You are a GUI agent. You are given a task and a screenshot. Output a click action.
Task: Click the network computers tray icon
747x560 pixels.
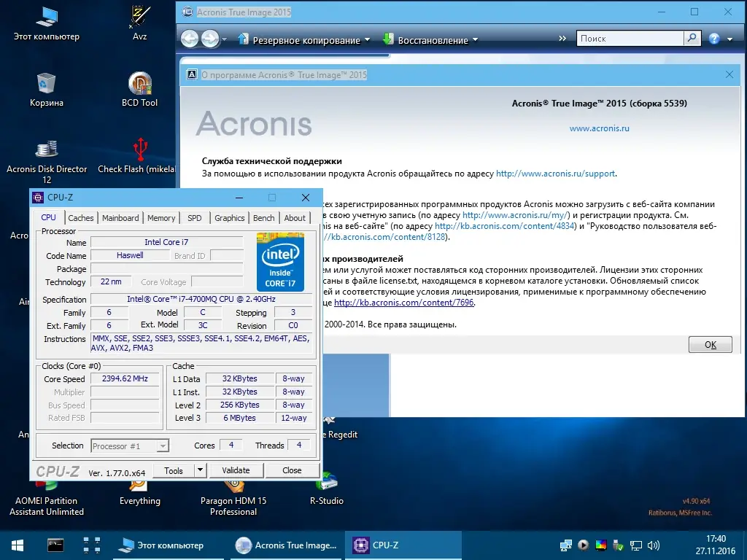(566, 545)
